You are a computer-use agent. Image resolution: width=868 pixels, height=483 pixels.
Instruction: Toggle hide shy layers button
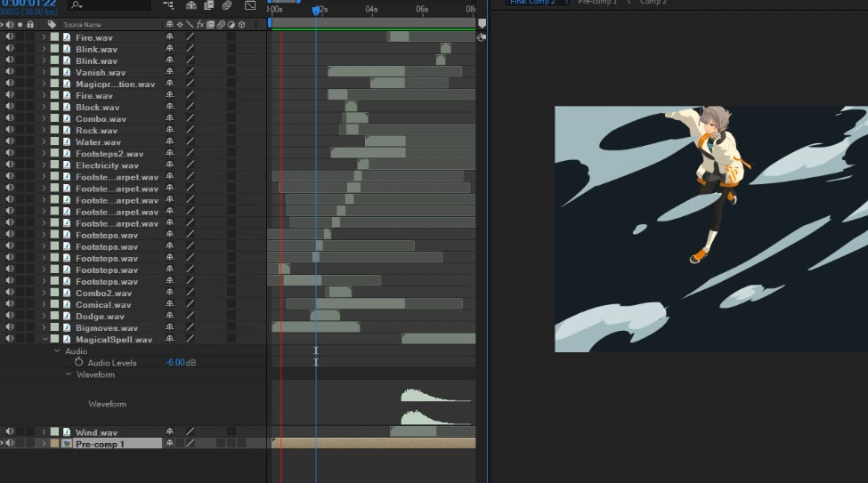(191, 5)
